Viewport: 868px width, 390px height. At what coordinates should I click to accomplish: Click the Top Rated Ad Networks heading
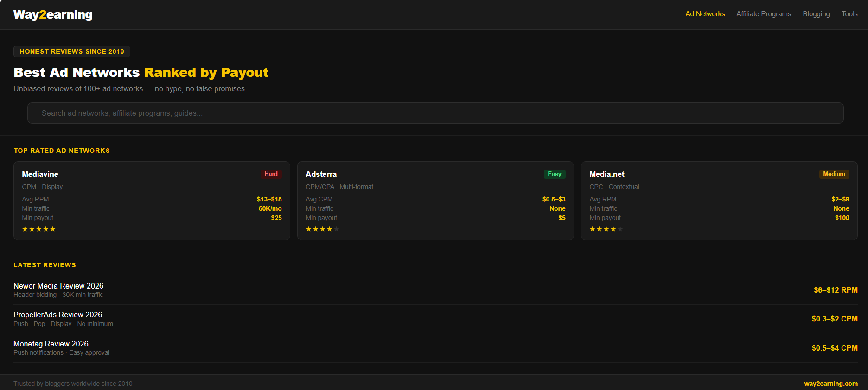62,151
